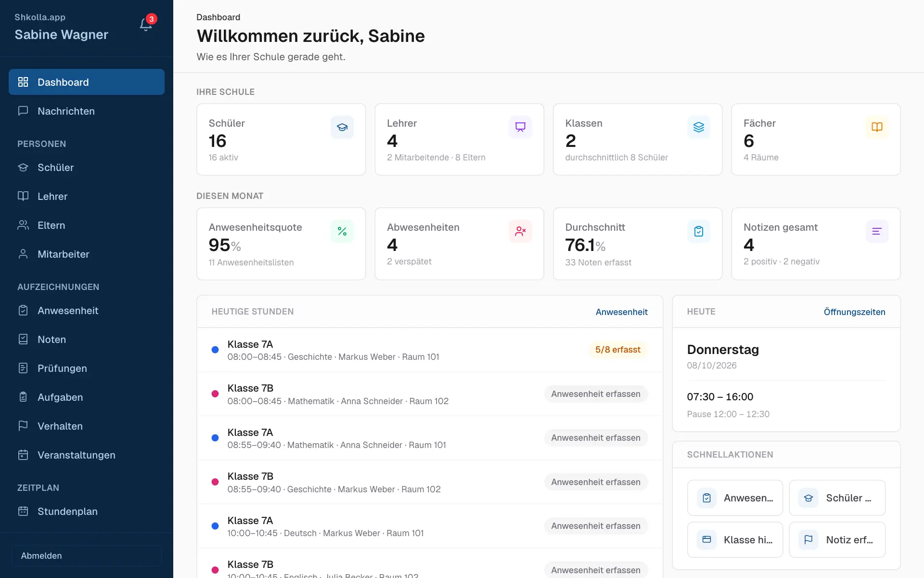Click the Abwesenheiten user-remove icon

coord(520,231)
